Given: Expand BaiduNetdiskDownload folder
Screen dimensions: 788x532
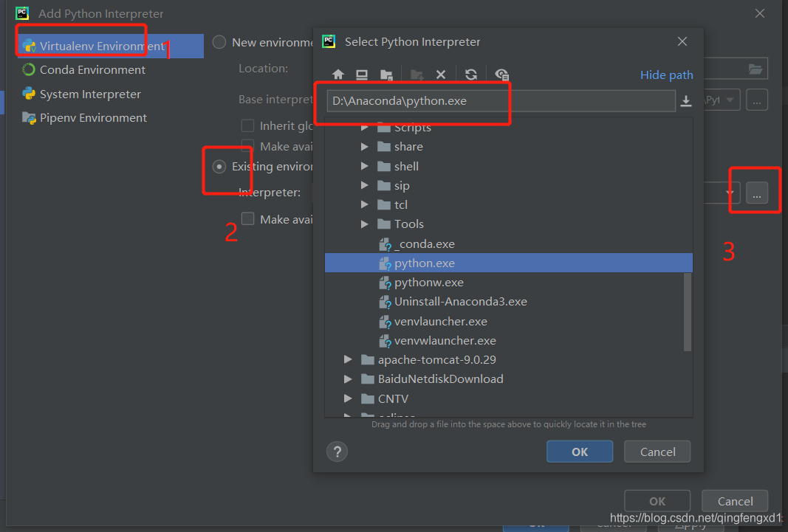Looking at the screenshot, I should pyautogui.click(x=348, y=379).
